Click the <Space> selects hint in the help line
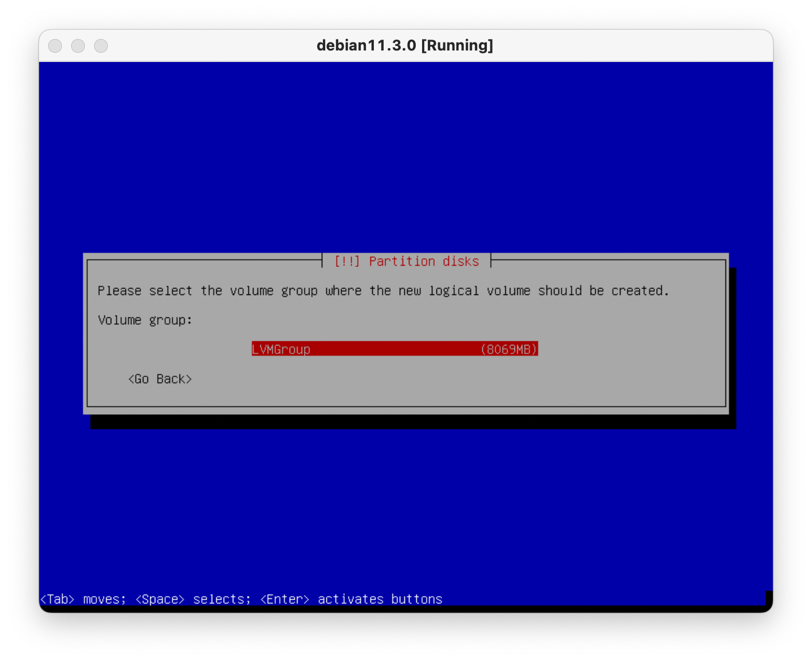 193,599
